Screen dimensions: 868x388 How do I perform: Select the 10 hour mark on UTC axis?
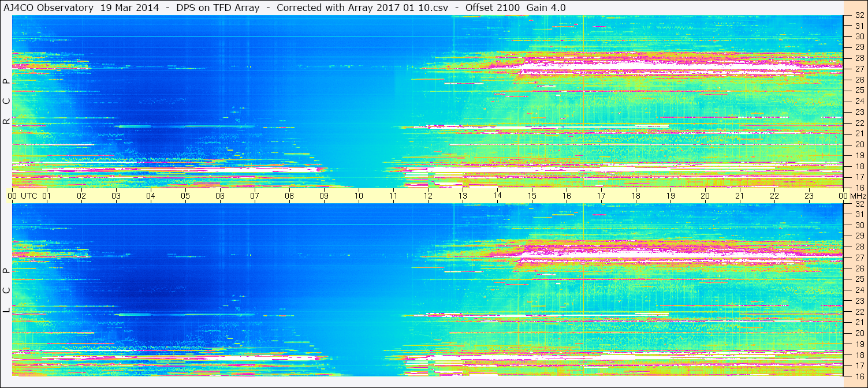pos(359,196)
